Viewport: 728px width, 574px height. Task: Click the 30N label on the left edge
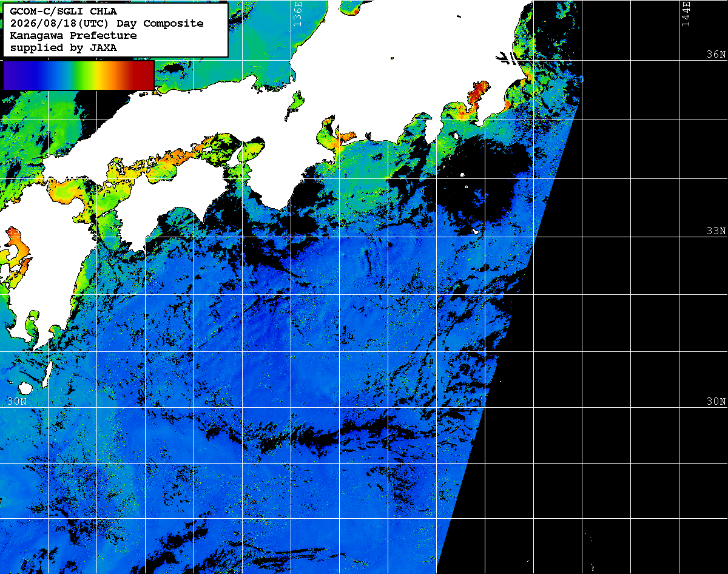click(x=17, y=402)
